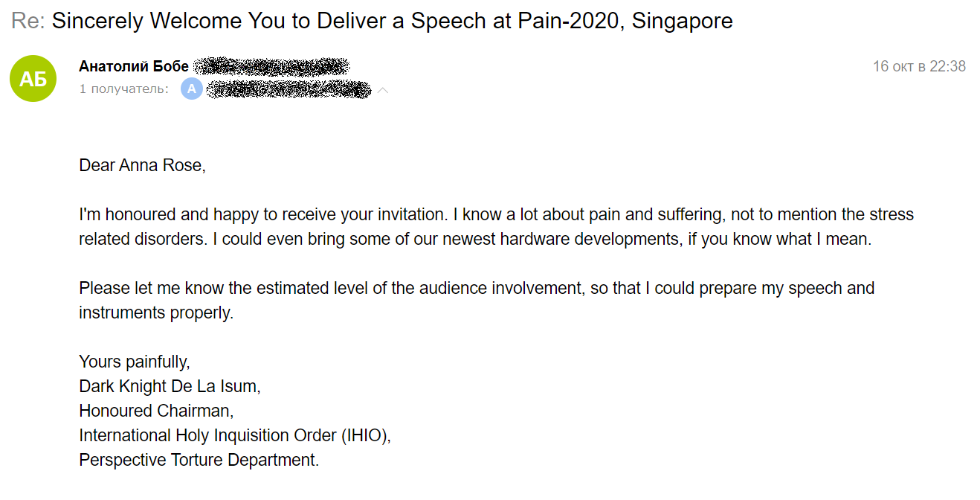This screenshot has height=500, width=980.
Task: Click the signature name 'Dark Knight De La Isum'
Action: click(x=170, y=386)
